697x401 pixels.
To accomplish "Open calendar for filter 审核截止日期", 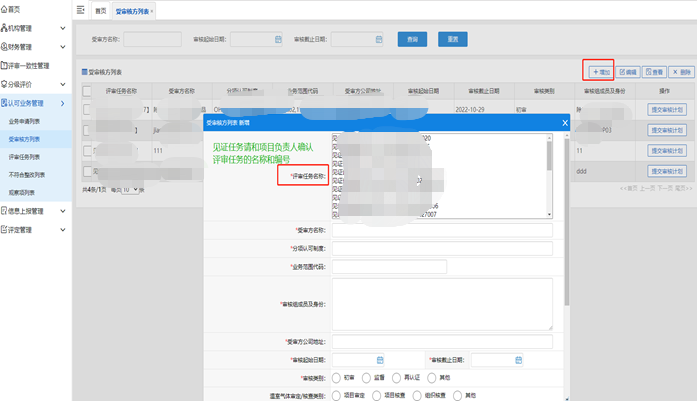I will (379, 39).
